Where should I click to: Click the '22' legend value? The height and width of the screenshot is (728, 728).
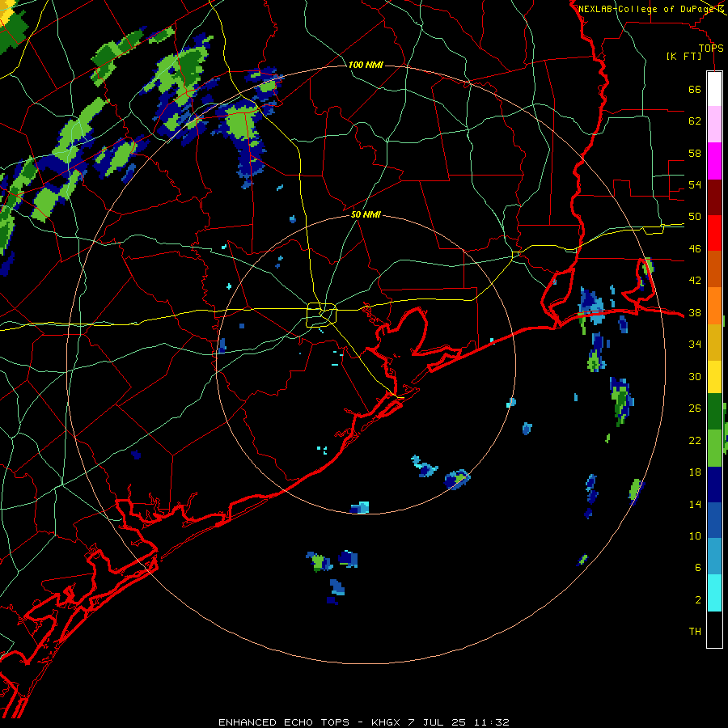pos(695,440)
